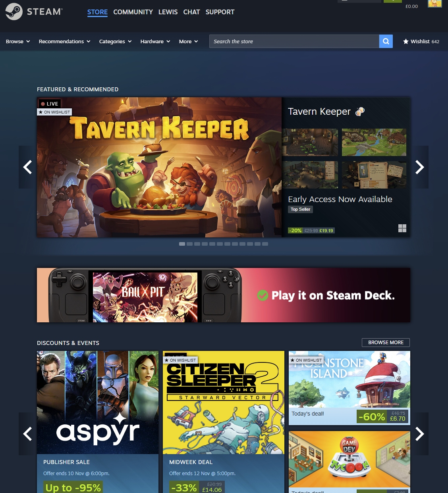448x493 pixels.
Task: Advance to next featured carousel item
Action: pos(419,167)
